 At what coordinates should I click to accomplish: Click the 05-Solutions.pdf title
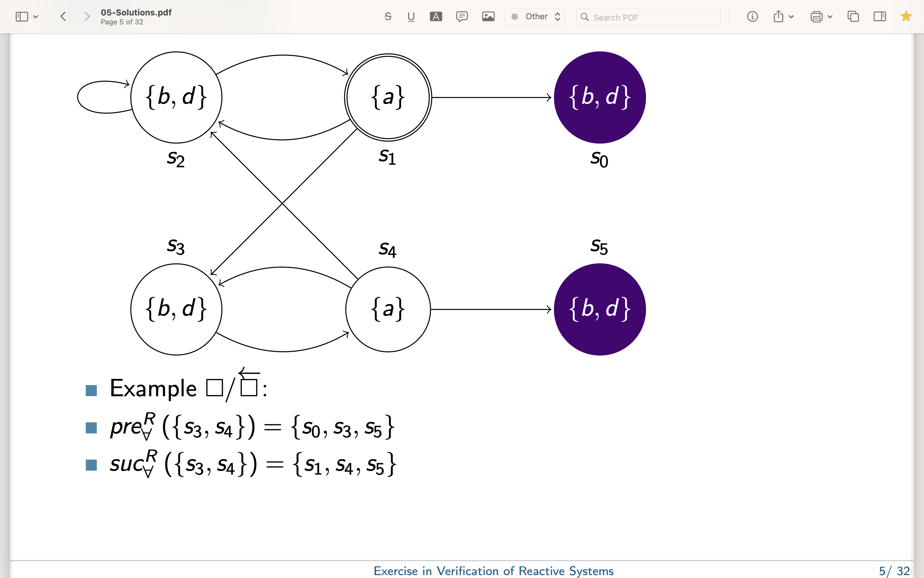click(x=136, y=12)
